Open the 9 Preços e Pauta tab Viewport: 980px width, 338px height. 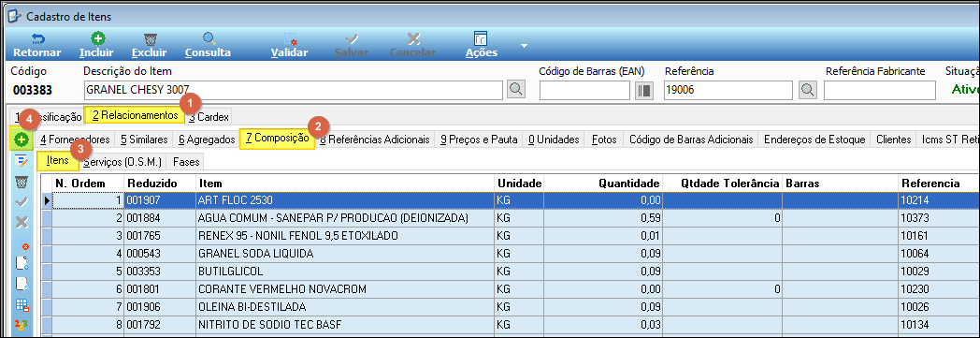pyautogui.click(x=479, y=139)
